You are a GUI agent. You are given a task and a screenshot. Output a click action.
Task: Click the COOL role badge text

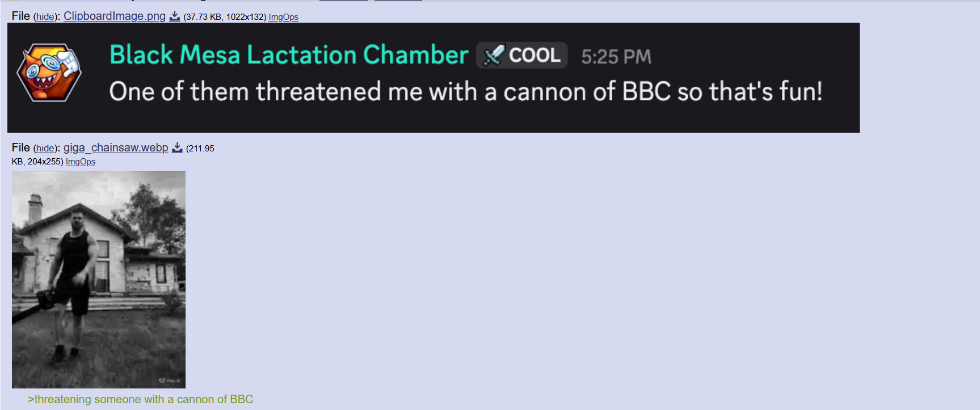pyautogui.click(x=535, y=56)
